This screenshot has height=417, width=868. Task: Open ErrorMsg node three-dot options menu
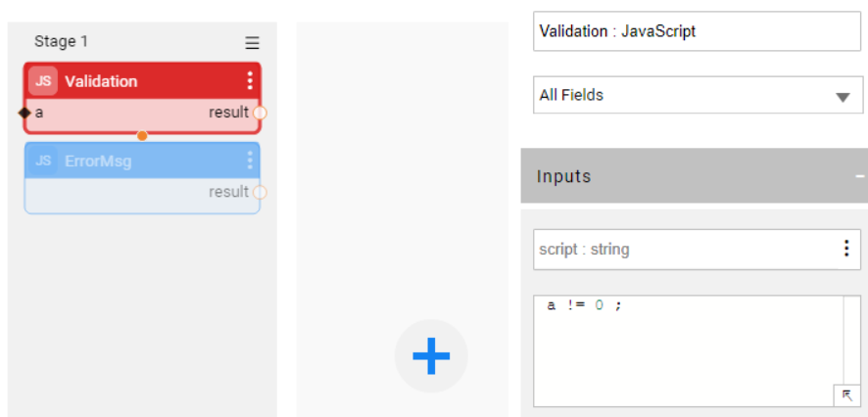(x=250, y=161)
